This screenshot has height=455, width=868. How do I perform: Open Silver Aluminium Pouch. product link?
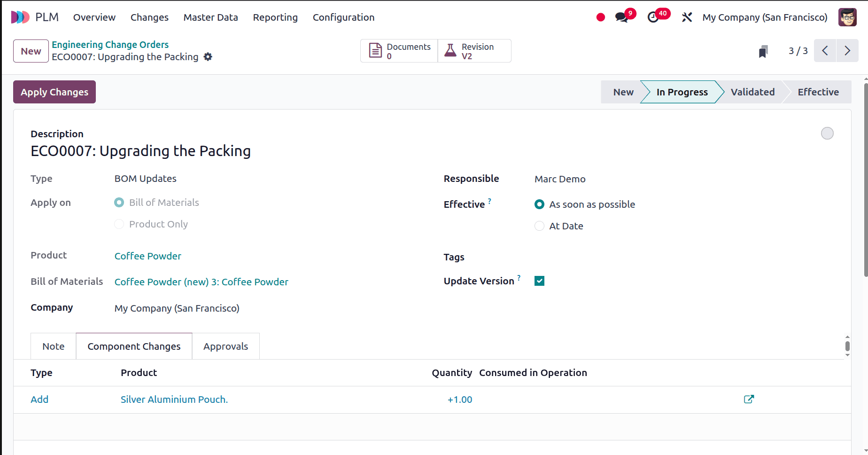(x=174, y=400)
